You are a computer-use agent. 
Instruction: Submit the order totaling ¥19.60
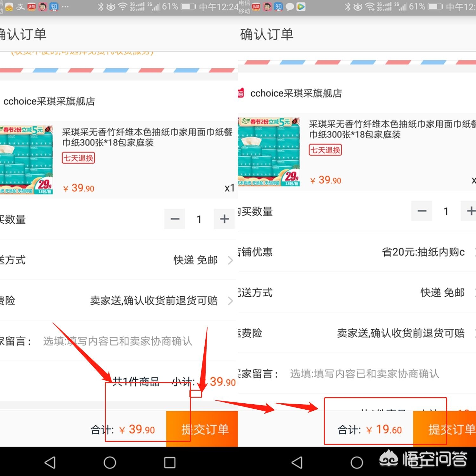pyautogui.click(x=445, y=429)
